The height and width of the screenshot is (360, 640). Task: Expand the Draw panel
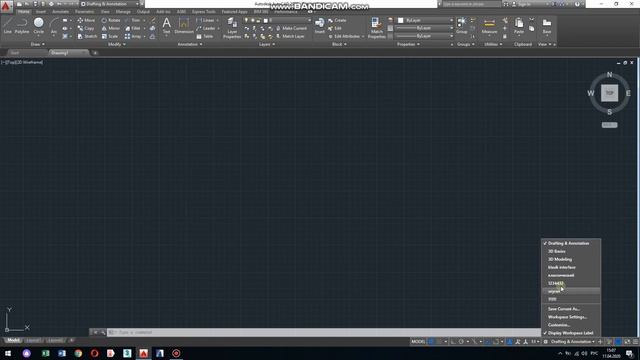point(38,44)
